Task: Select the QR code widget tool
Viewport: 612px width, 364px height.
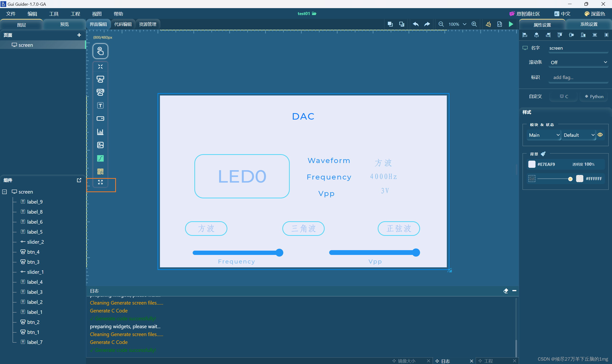Action: (100, 171)
